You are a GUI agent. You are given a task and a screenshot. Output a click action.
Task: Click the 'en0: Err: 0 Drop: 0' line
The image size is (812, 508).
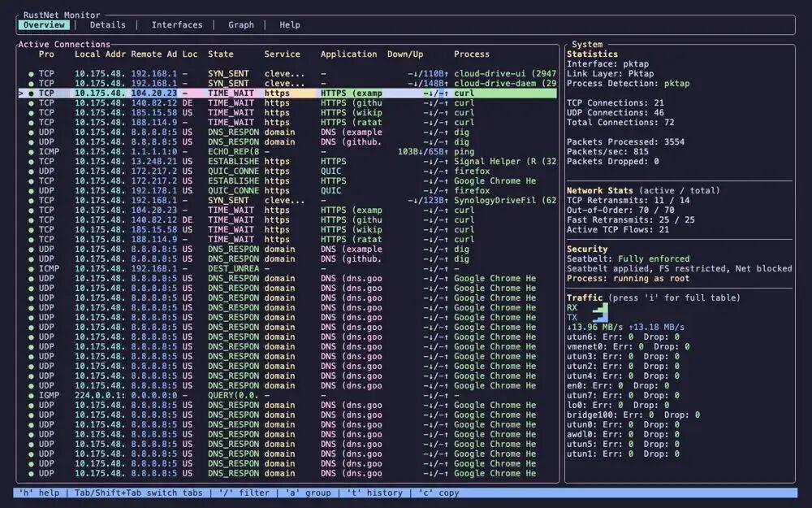click(x=618, y=385)
